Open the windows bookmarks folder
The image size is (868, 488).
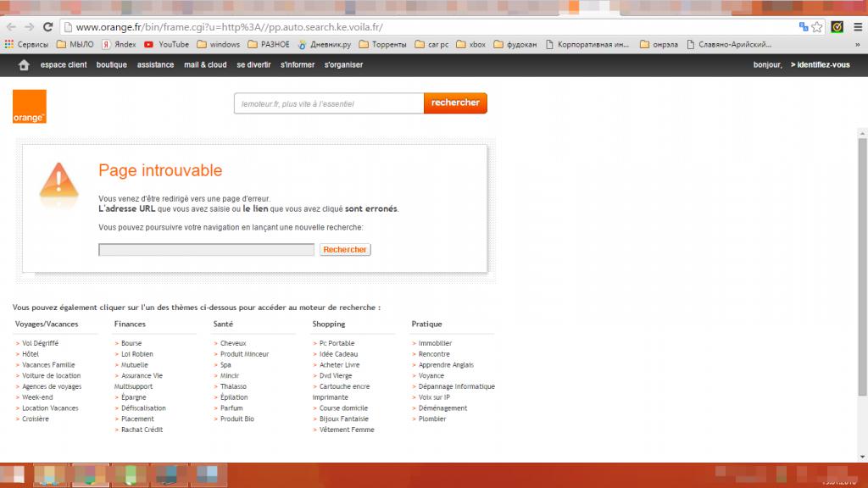click(x=219, y=44)
